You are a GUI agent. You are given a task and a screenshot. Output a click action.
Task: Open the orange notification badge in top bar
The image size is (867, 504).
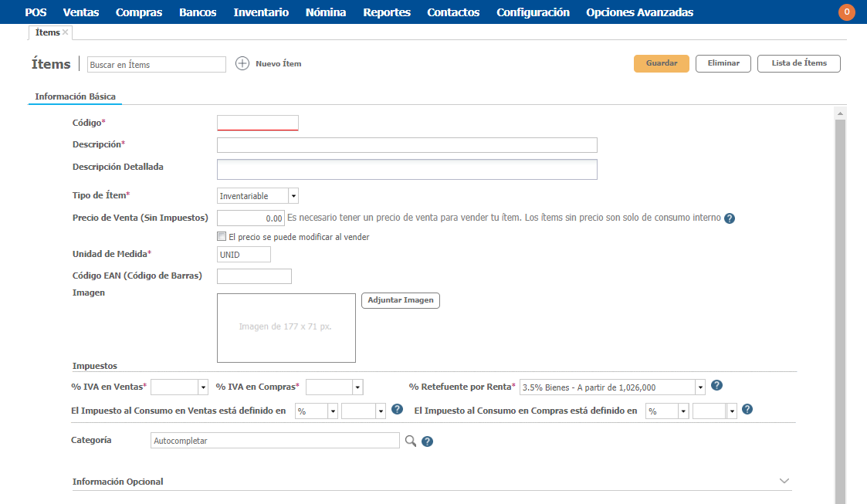pos(846,12)
